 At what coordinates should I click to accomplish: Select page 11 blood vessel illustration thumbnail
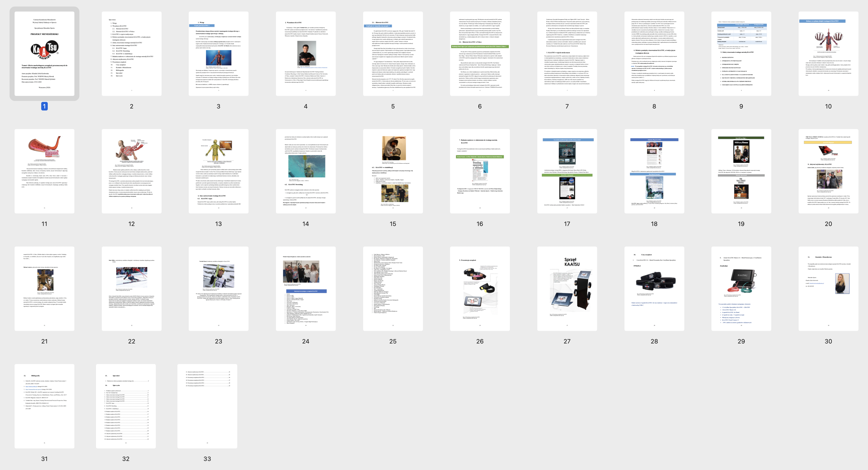tap(44, 171)
